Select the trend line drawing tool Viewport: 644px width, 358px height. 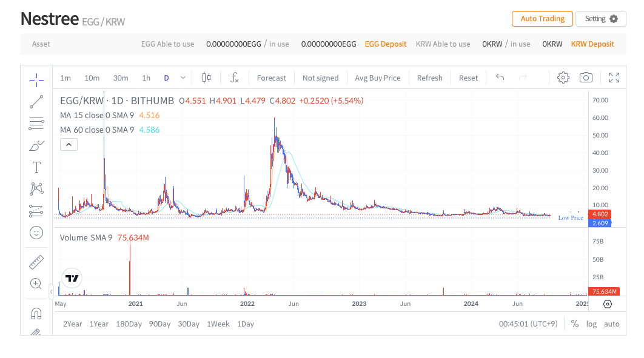pyautogui.click(x=36, y=102)
